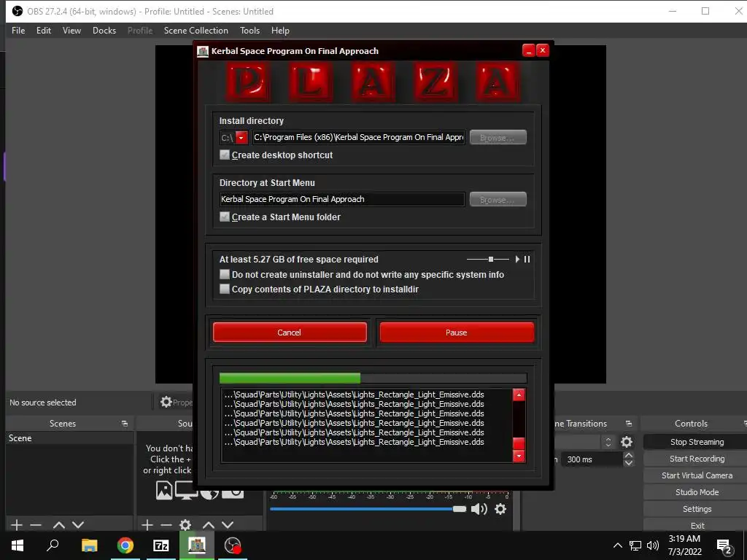Open the View menu in OBS
This screenshot has width=747, height=560.
71,31
